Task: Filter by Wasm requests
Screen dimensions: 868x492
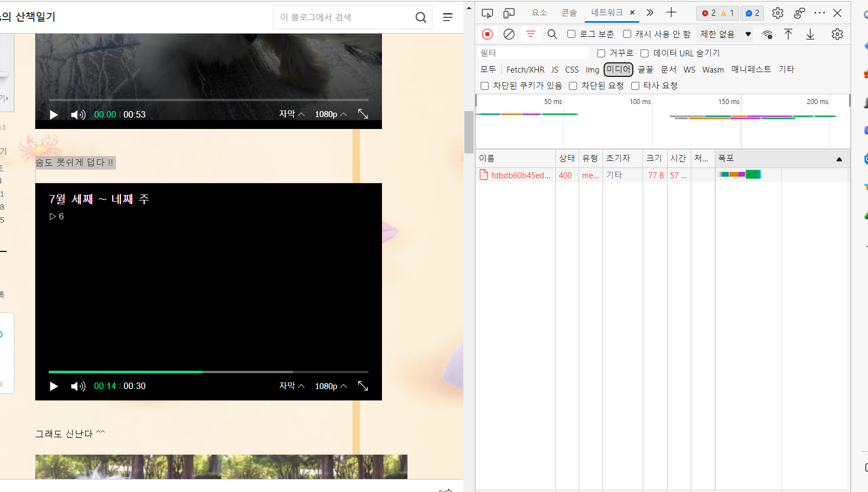Action: point(713,69)
